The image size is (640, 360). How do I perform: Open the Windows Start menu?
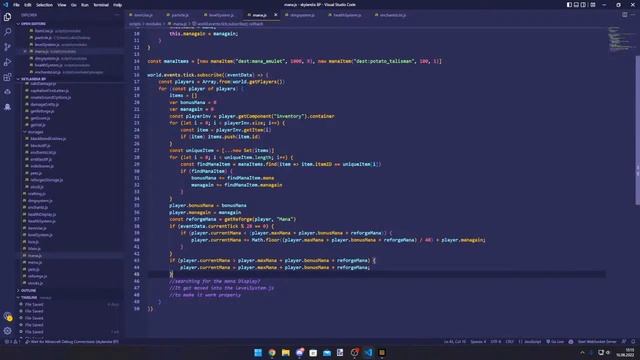[x=258, y=353]
